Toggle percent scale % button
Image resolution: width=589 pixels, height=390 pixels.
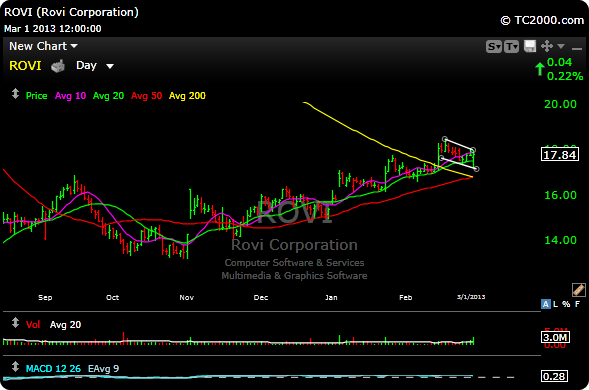coord(566,304)
